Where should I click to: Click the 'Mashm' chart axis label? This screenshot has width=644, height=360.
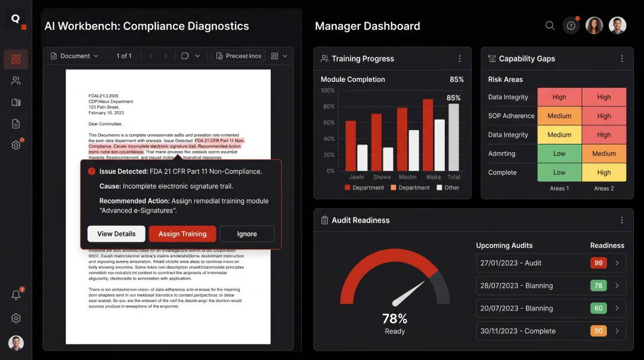click(x=407, y=177)
